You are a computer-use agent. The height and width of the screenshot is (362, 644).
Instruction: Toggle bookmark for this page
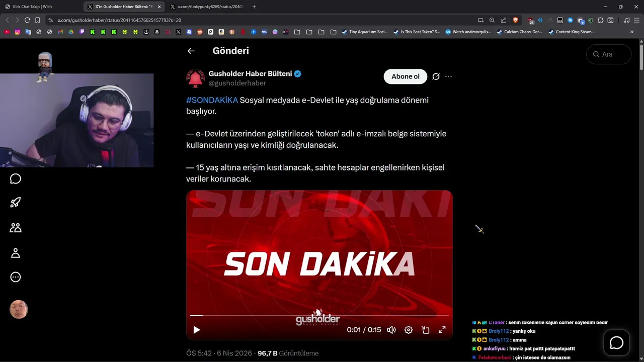pos(37,20)
